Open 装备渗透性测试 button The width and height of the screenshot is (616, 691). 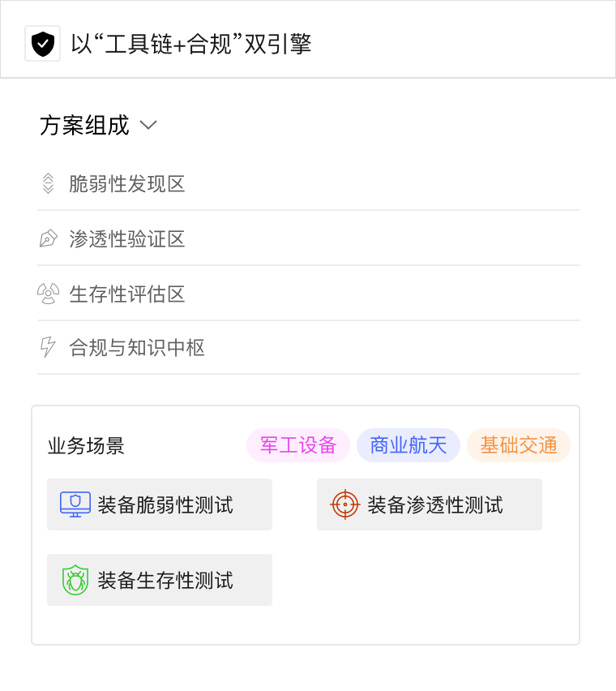click(430, 504)
